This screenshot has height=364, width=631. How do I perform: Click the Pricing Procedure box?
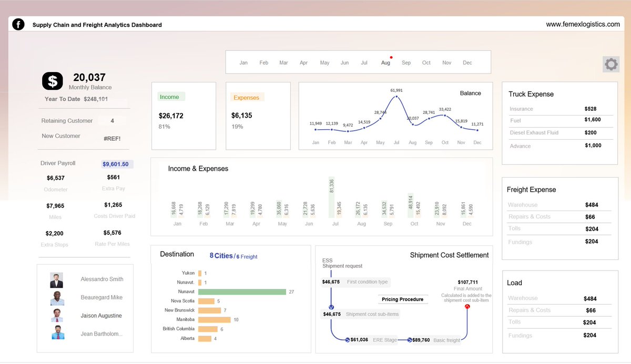tap(403, 299)
